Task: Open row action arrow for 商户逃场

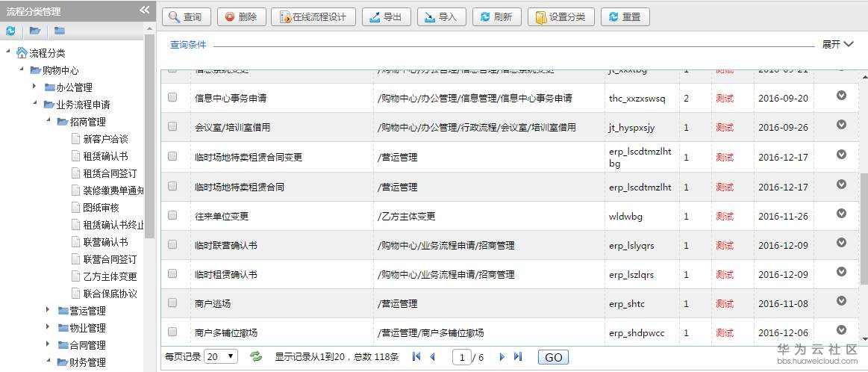Action: point(841,300)
